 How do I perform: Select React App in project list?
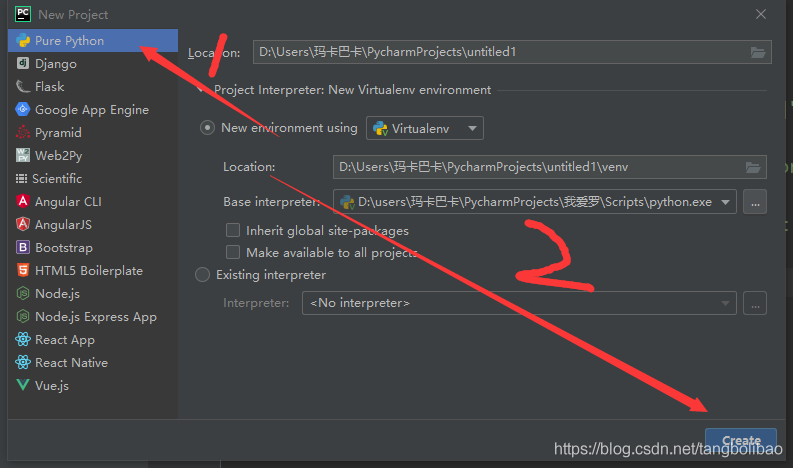93,339
